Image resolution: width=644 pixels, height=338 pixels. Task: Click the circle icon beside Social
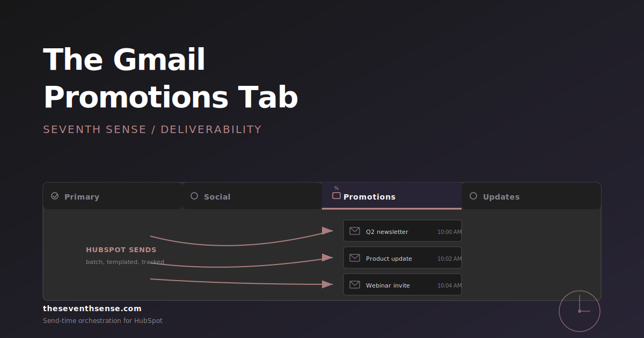coord(194,196)
